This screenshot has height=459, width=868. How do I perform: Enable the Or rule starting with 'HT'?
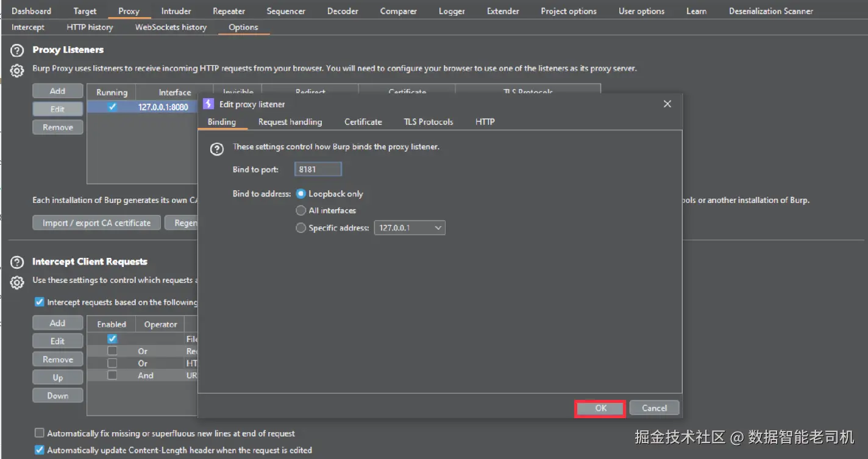coord(112,363)
